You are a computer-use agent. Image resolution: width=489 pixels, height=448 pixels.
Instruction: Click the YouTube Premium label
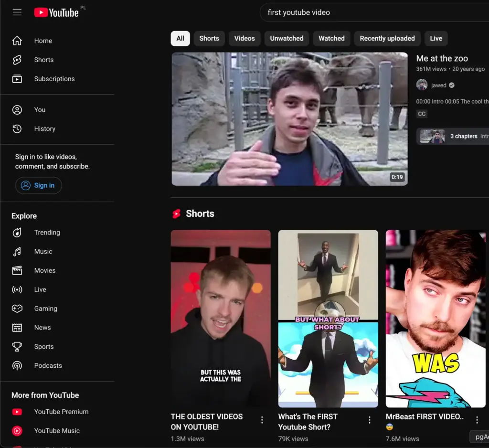point(61,412)
